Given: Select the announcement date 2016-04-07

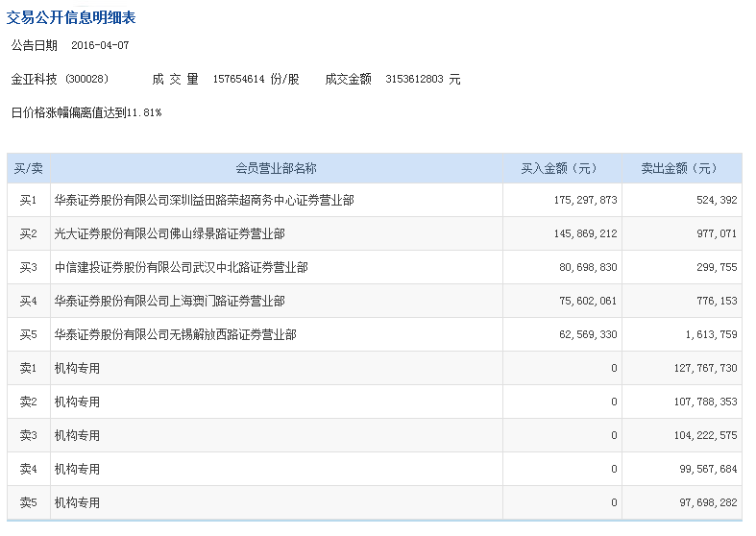Looking at the screenshot, I should pyautogui.click(x=100, y=45).
